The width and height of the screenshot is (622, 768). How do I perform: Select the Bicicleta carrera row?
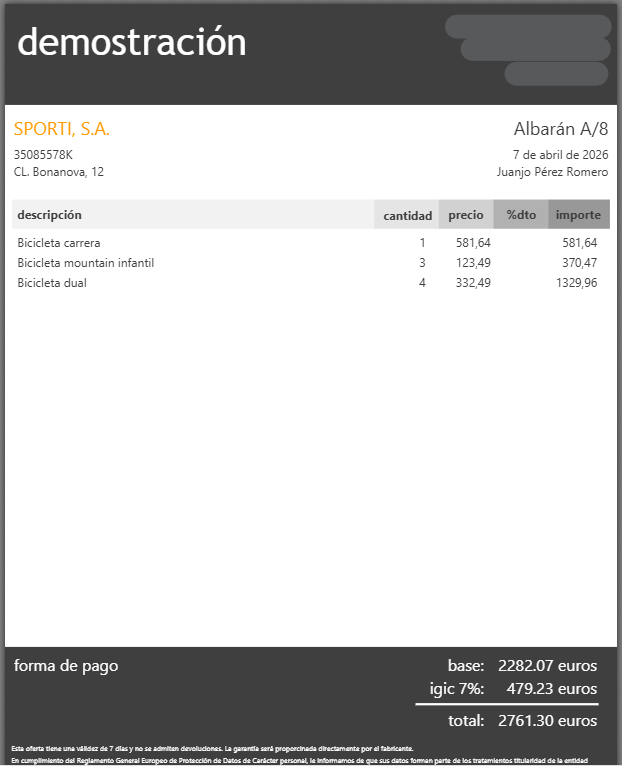click(x=311, y=243)
